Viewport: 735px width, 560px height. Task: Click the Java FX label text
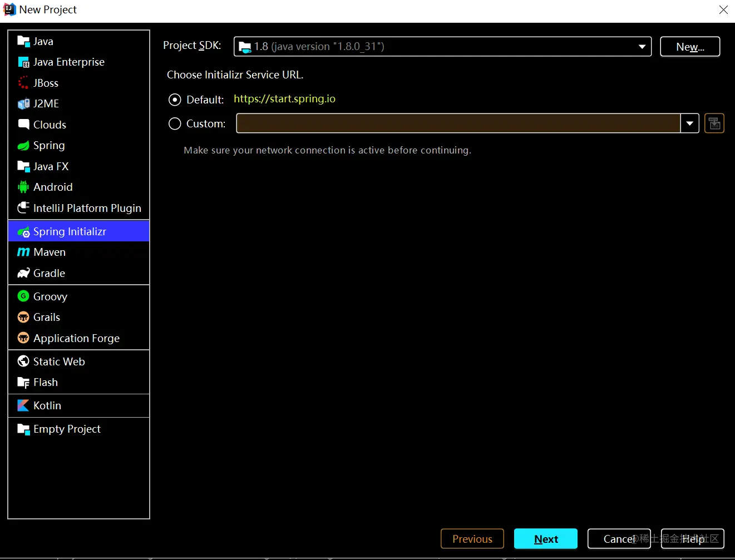(51, 166)
